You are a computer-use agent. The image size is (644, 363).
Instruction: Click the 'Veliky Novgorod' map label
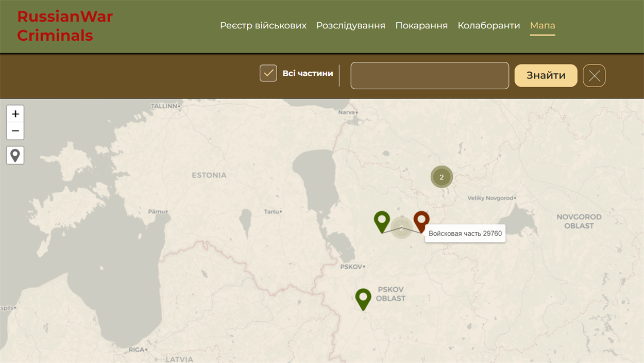[x=490, y=198]
